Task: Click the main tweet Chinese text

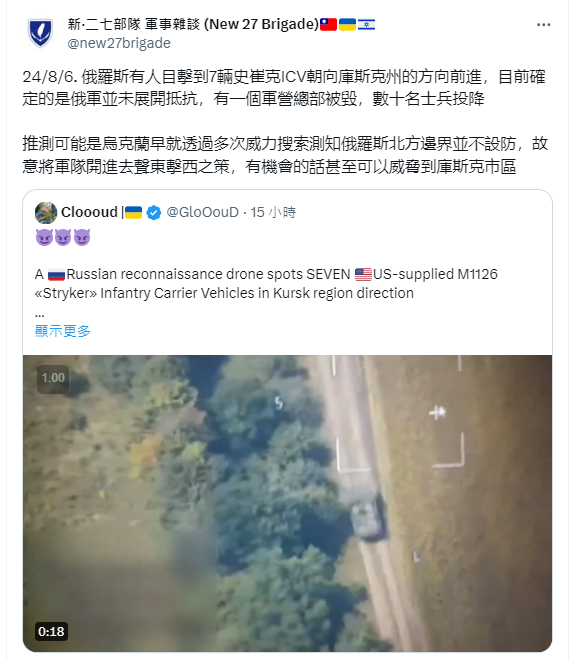Action: pyautogui.click(x=285, y=121)
